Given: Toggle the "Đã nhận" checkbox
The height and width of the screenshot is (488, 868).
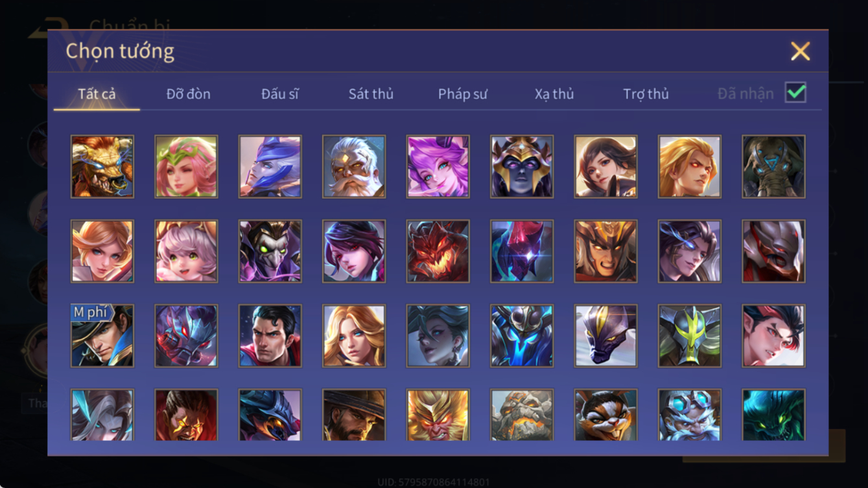Looking at the screenshot, I should 795,93.
